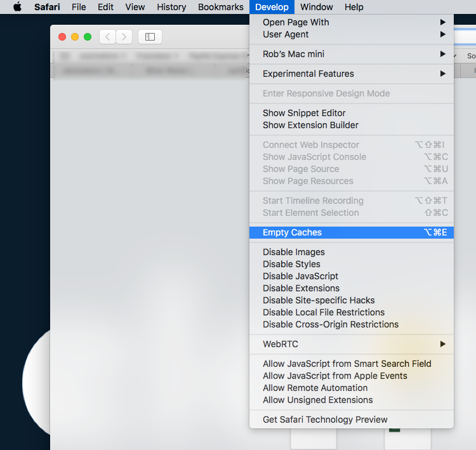476x450 pixels.
Task: Expand the User Agent submenu
Action: coord(352,34)
